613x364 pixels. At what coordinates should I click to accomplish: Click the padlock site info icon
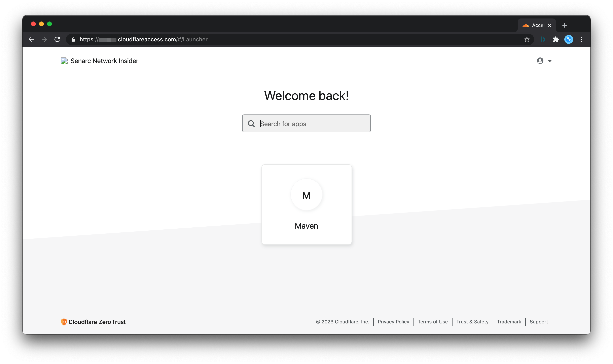[73, 40]
